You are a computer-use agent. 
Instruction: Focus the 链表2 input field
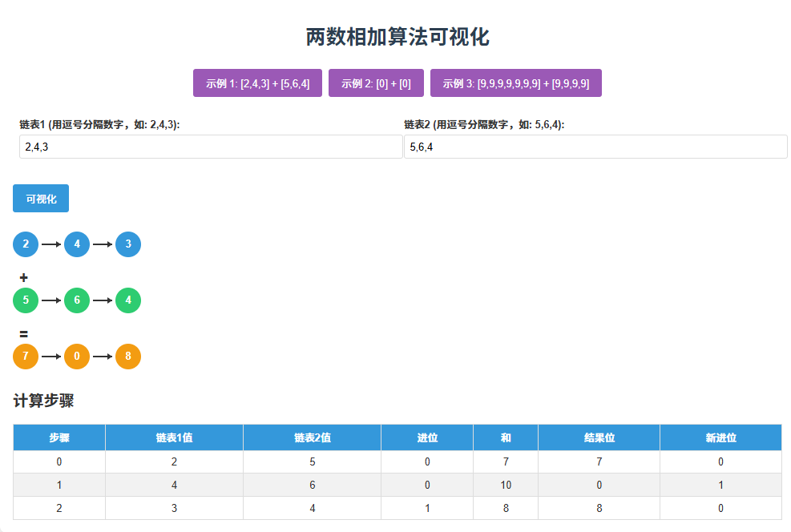[x=595, y=147]
